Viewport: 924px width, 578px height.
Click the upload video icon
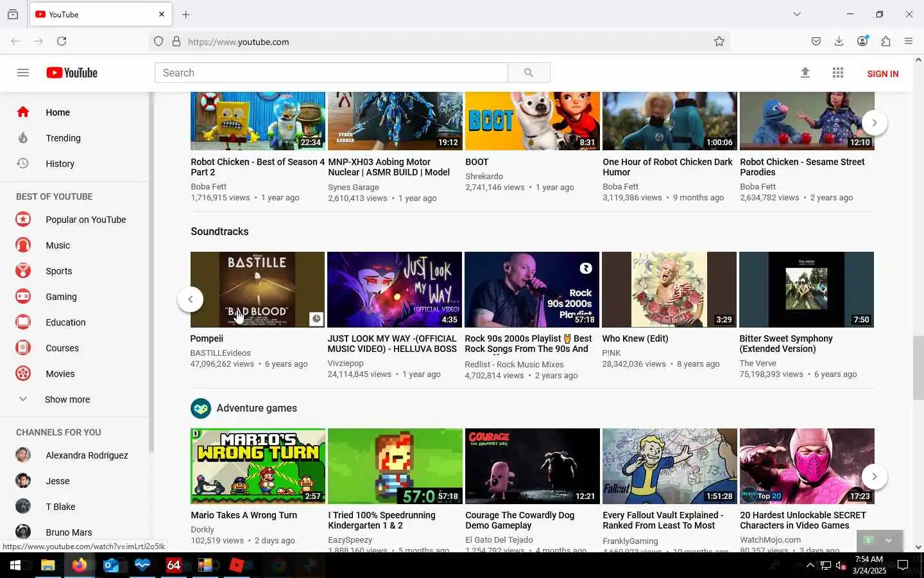pyautogui.click(x=805, y=73)
